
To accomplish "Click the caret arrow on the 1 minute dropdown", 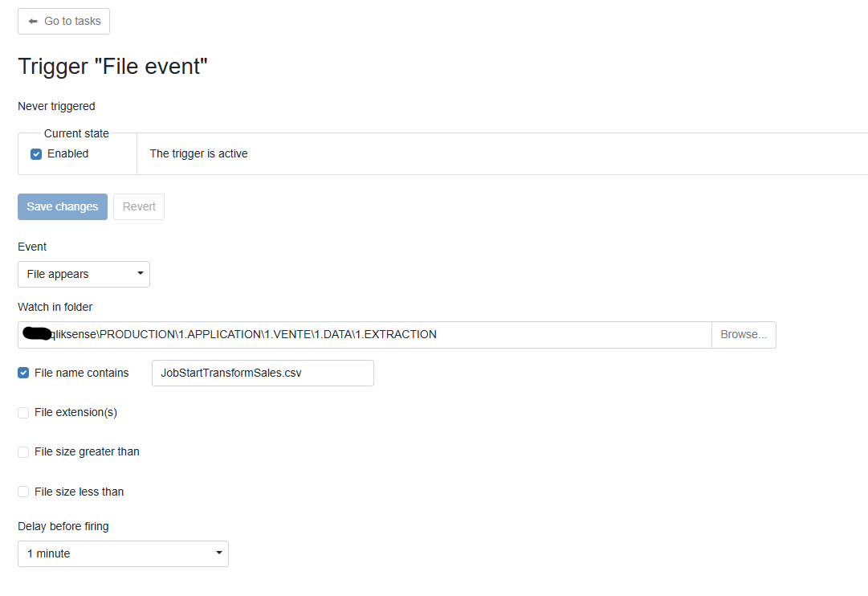I will point(218,553).
